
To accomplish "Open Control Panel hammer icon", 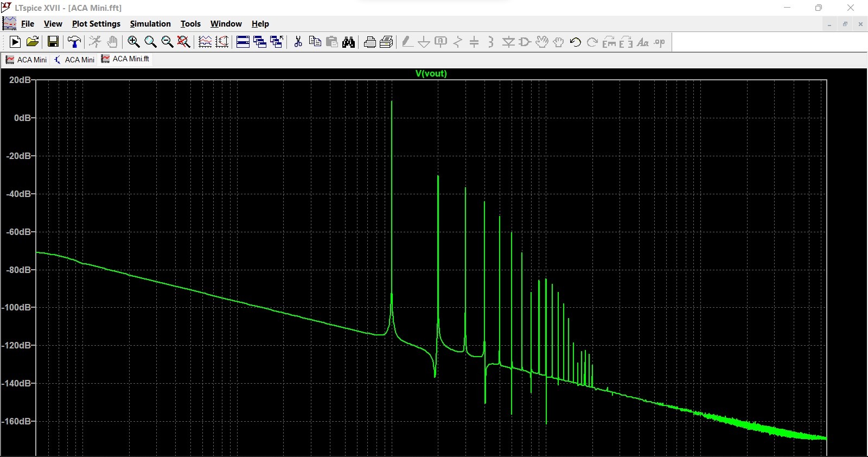I will [x=74, y=42].
